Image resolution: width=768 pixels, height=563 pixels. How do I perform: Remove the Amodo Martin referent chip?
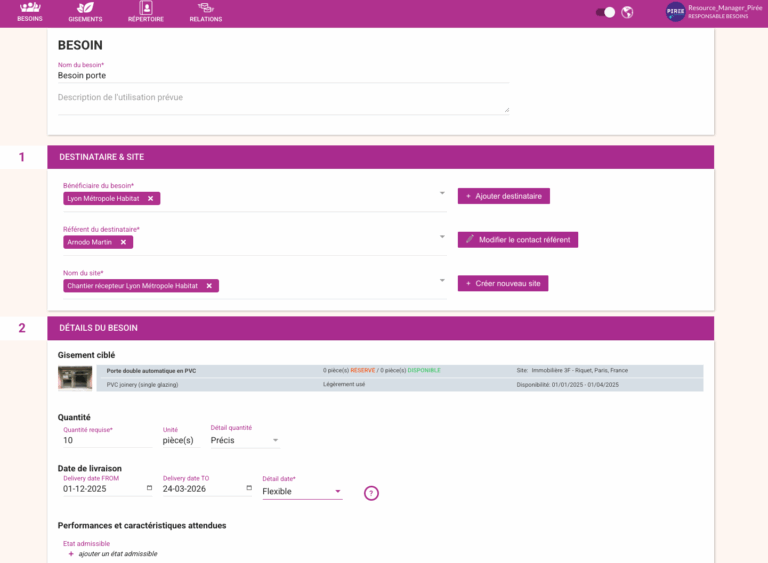pos(124,242)
